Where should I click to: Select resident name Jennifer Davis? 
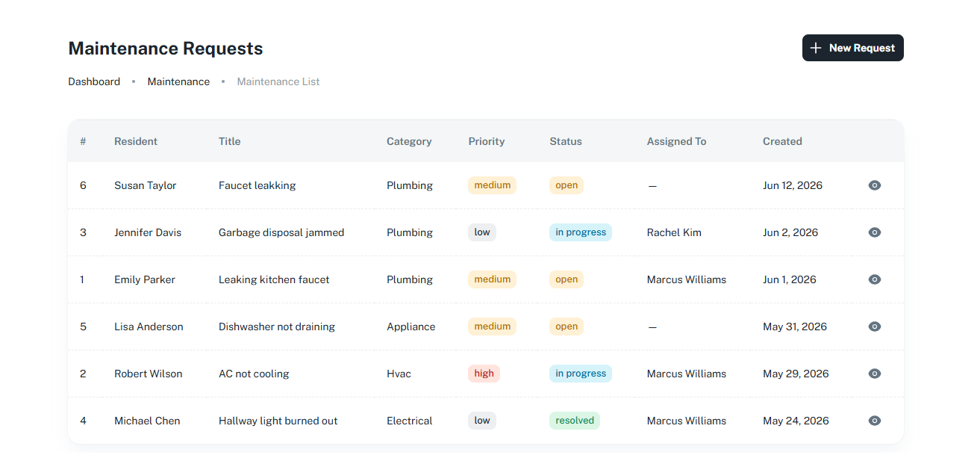(x=148, y=232)
